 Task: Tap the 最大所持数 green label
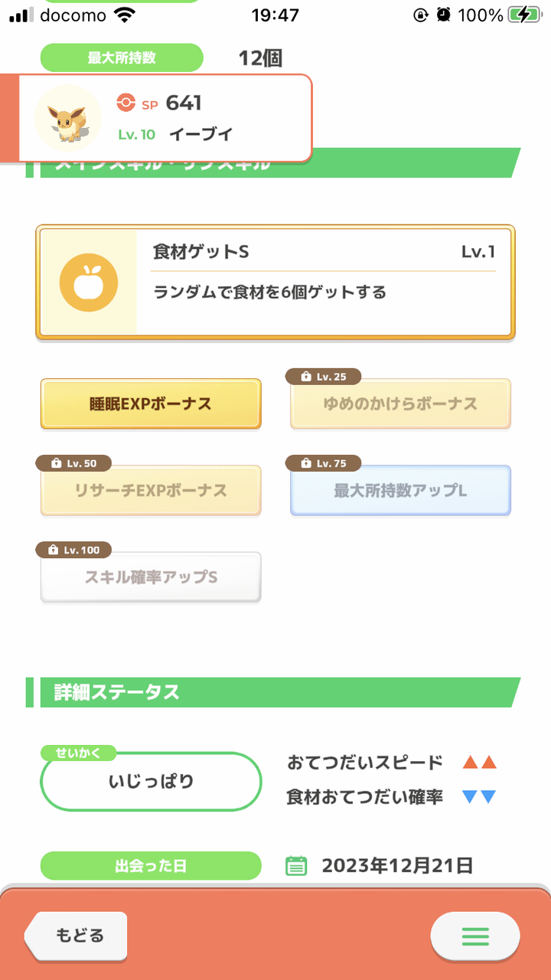(122, 57)
